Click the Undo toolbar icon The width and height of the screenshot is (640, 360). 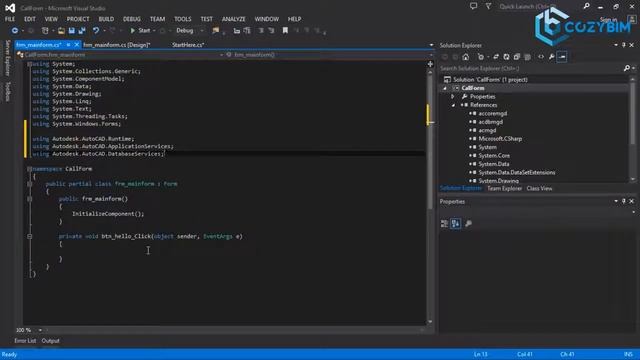pos(96,31)
